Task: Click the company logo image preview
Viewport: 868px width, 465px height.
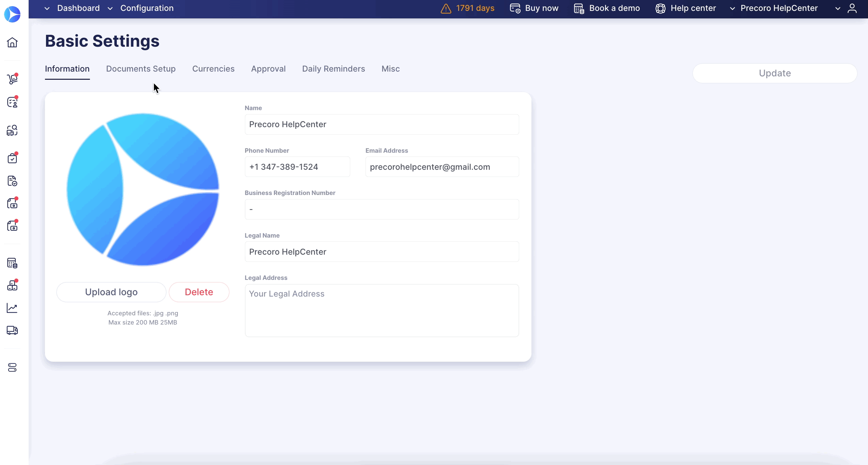Action: (143, 190)
